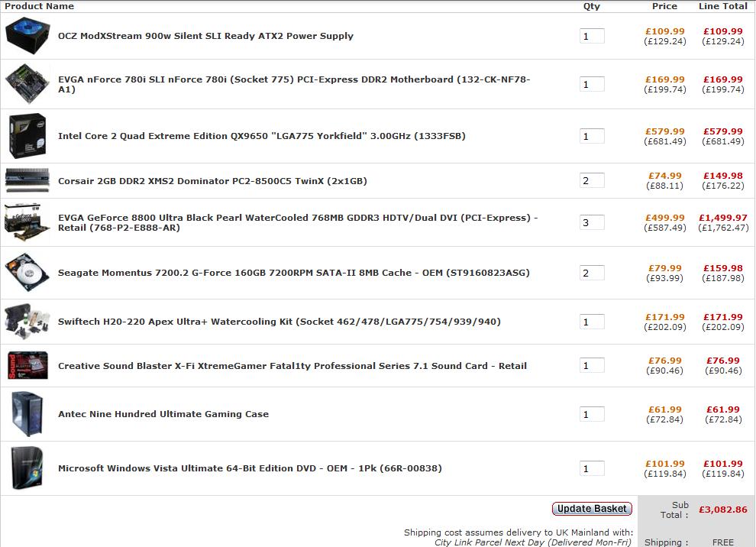Click the Creative Sound Blaster thumbnail
The image size is (756, 547).
(x=28, y=365)
